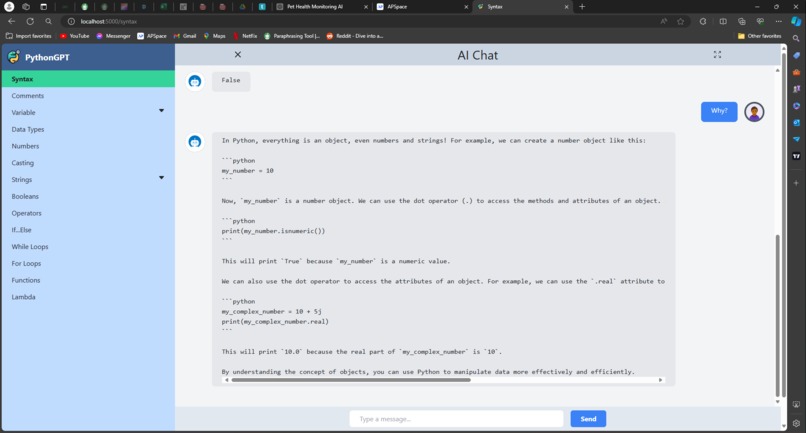The image size is (806, 433).
Task: Expand AI Chat to fullscreen
Action: pyautogui.click(x=717, y=55)
